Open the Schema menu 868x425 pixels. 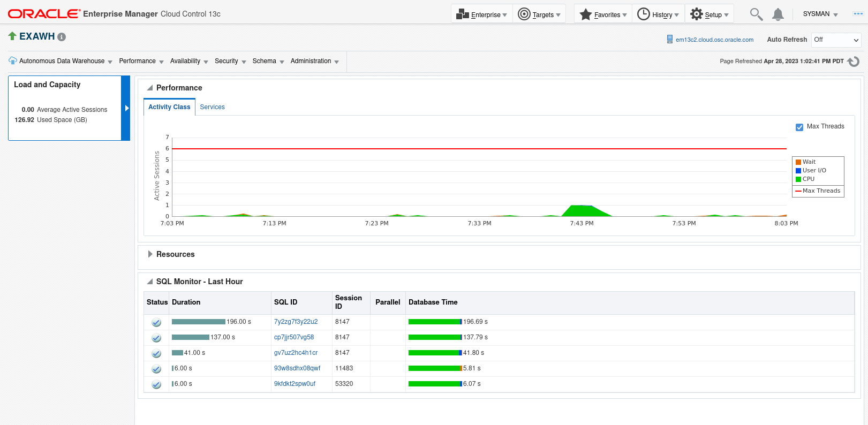[268, 61]
